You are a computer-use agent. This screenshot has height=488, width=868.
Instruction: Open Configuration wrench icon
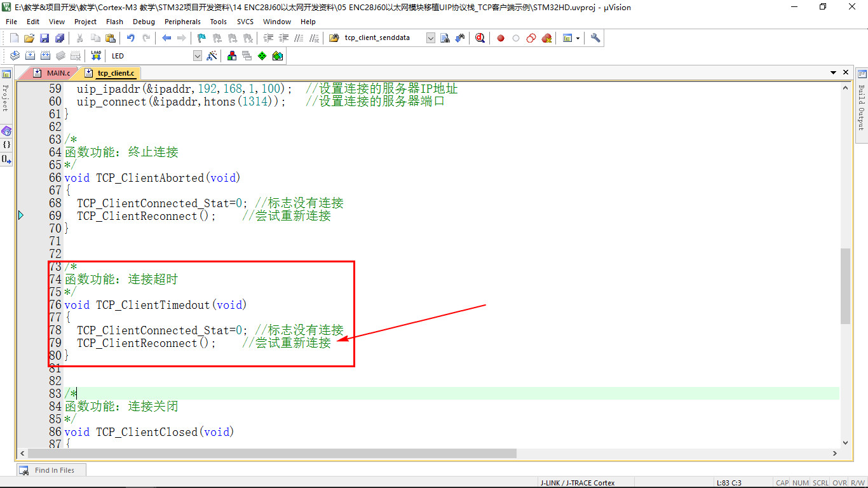(x=595, y=38)
